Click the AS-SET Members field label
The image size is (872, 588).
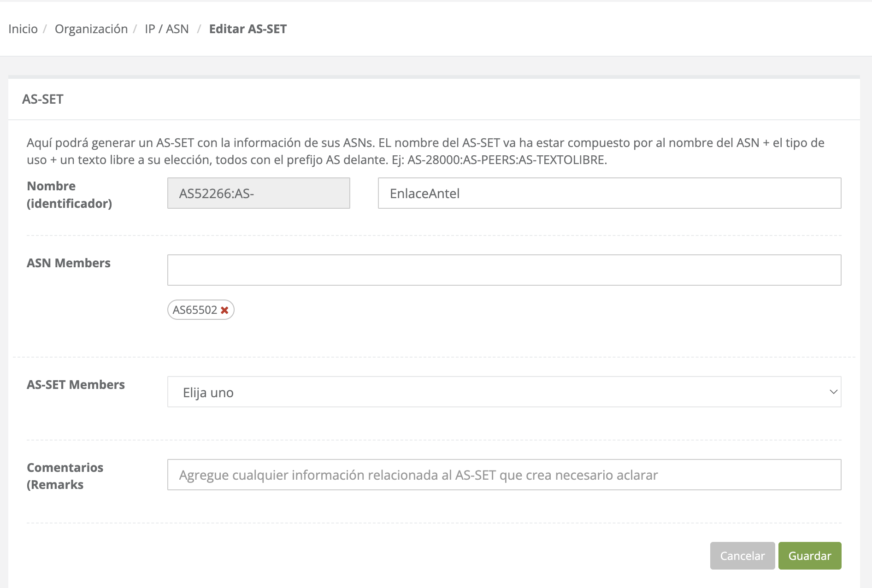(x=76, y=385)
